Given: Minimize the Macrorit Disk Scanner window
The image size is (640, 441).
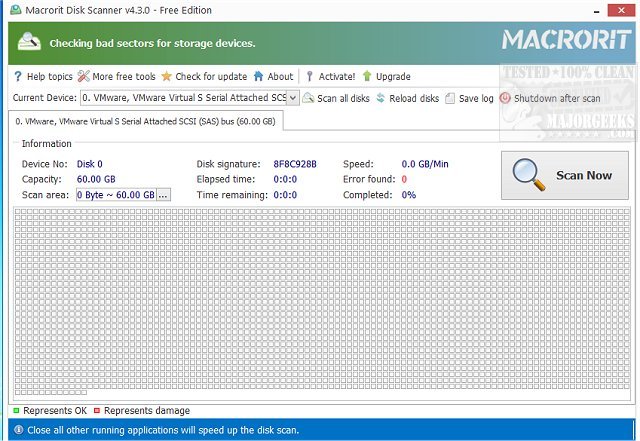Looking at the screenshot, I should (596, 11).
